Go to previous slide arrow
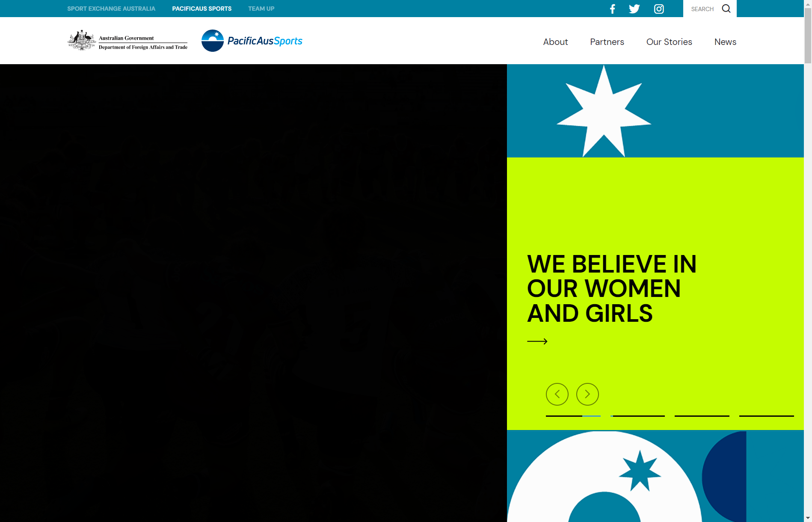The height and width of the screenshot is (522, 812). point(557,394)
